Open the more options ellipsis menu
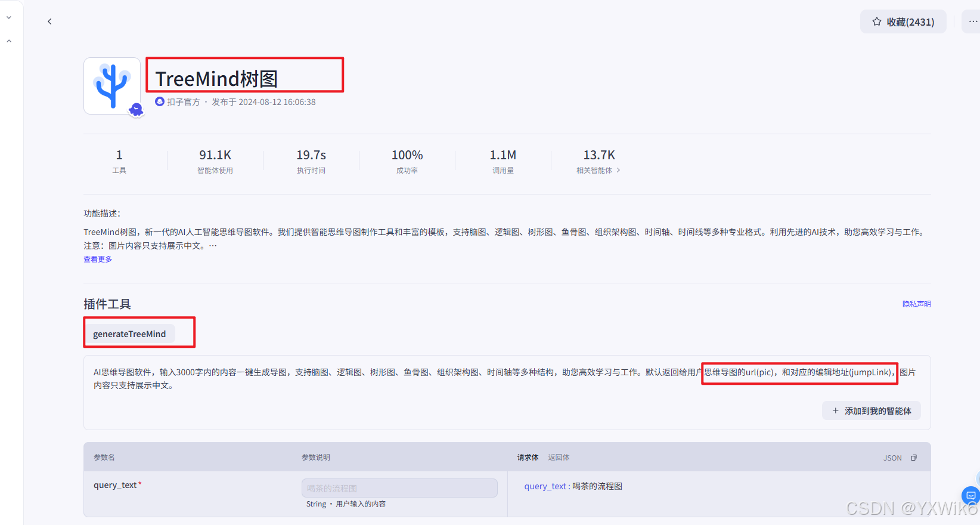The width and height of the screenshot is (980, 525). point(973,21)
